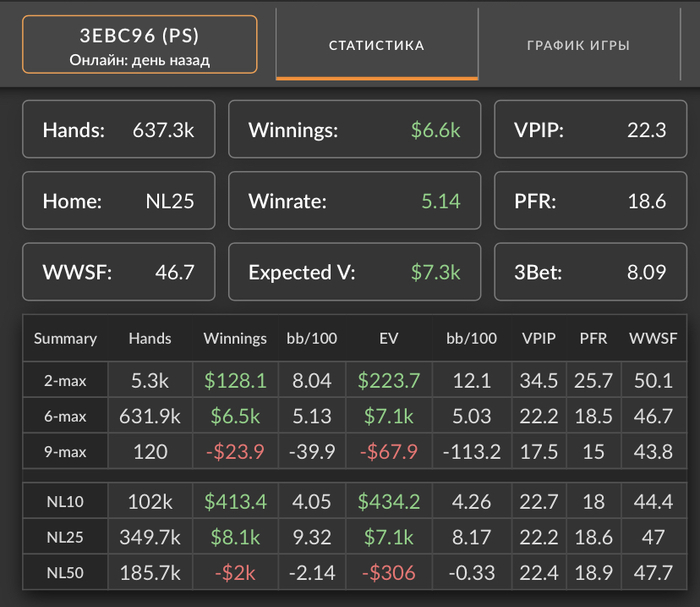Select the NL25 row label
Screen dimensions: 700x607
click(65, 537)
